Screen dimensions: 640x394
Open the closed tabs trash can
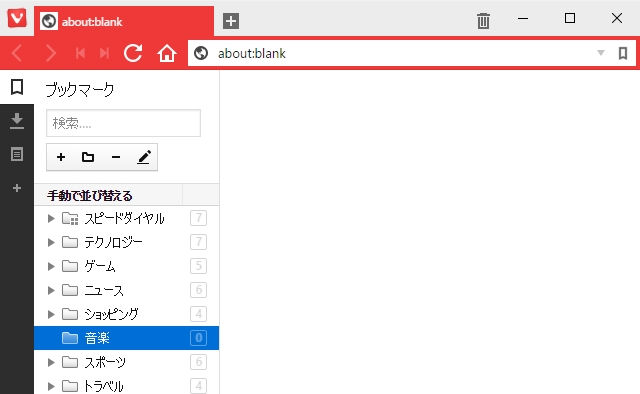pos(483,20)
